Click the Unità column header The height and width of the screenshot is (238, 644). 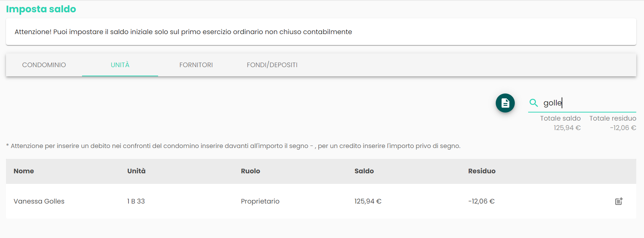pyautogui.click(x=136, y=171)
